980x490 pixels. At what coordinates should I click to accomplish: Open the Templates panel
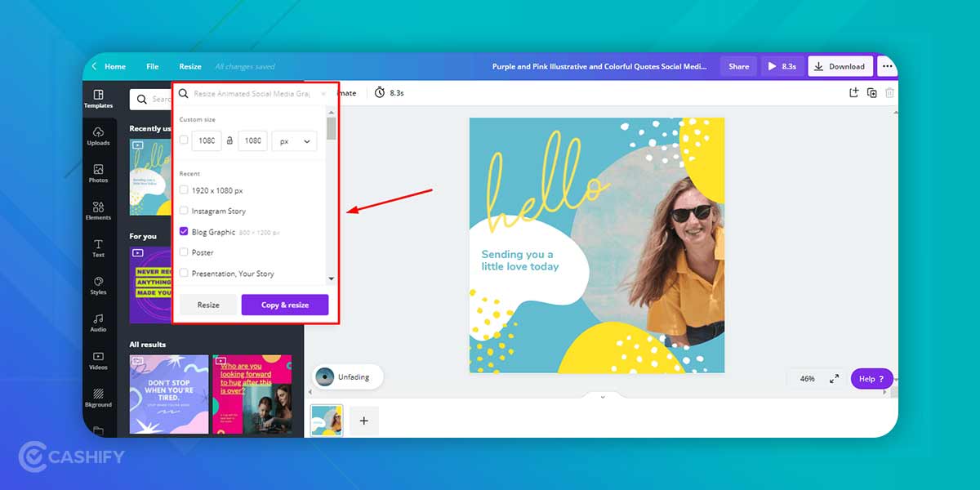98,99
